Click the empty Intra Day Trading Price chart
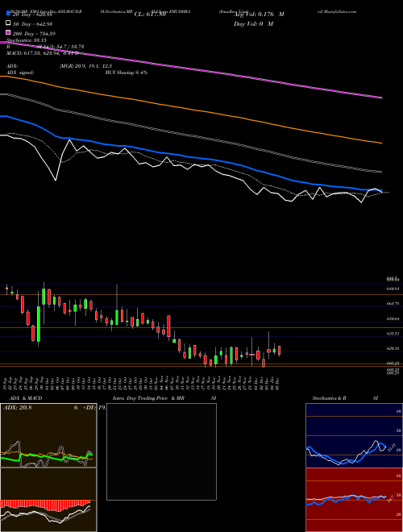This screenshot has height=532, width=403. click(161, 451)
